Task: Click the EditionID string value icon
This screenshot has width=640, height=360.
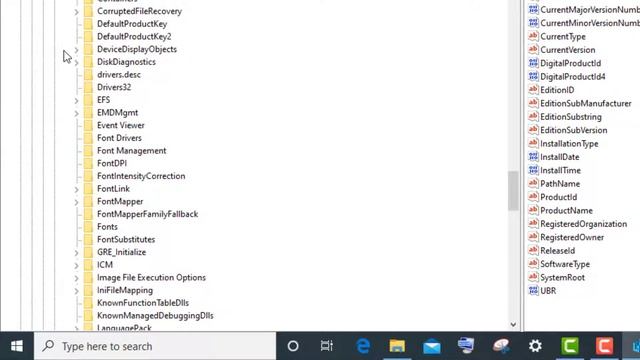Action: pyautogui.click(x=533, y=90)
